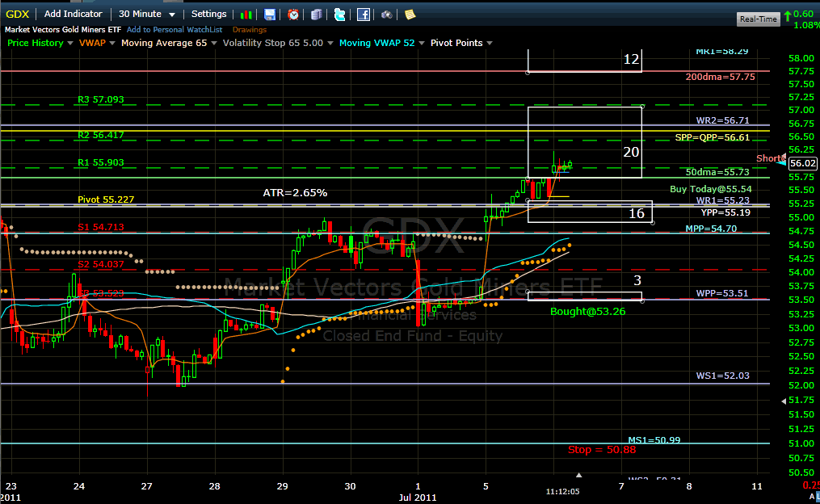Click the Jul 2011 label on the time axis
The height and width of the screenshot is (504, 820).
(x=418, y=498)
